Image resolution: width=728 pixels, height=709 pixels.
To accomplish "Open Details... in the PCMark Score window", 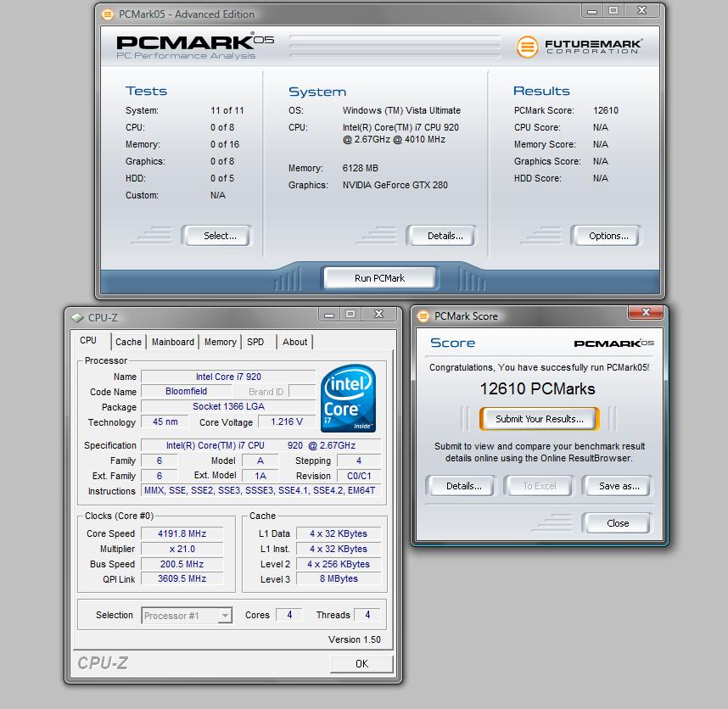I will 461,486.
